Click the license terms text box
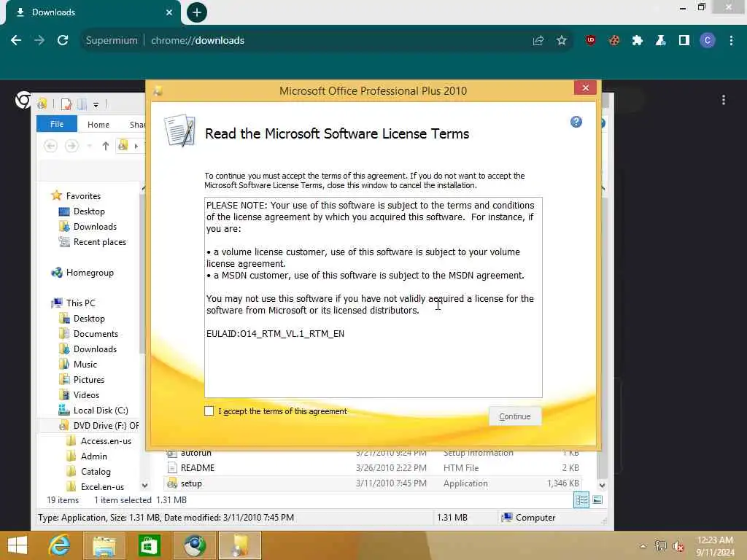747x560 pixels. coord(373,297)
